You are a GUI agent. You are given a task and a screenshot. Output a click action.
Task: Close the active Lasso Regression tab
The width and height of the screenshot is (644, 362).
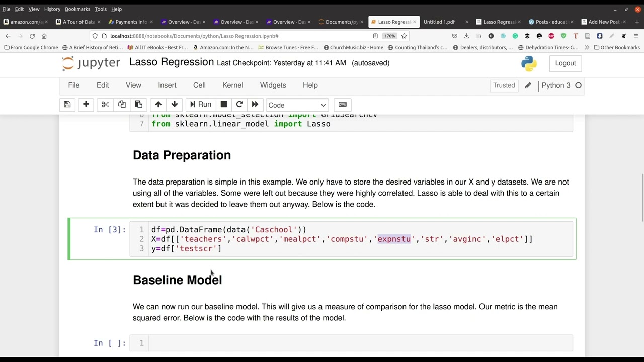pyautogui.click(x=414, y=22)
